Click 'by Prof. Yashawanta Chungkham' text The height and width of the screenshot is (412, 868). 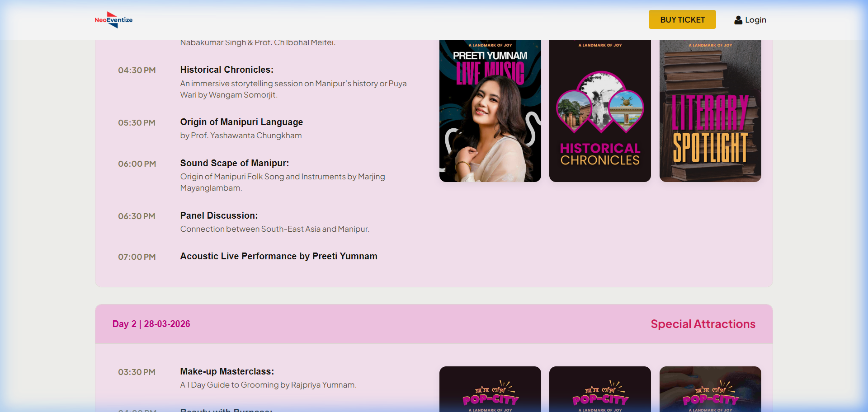241,136
